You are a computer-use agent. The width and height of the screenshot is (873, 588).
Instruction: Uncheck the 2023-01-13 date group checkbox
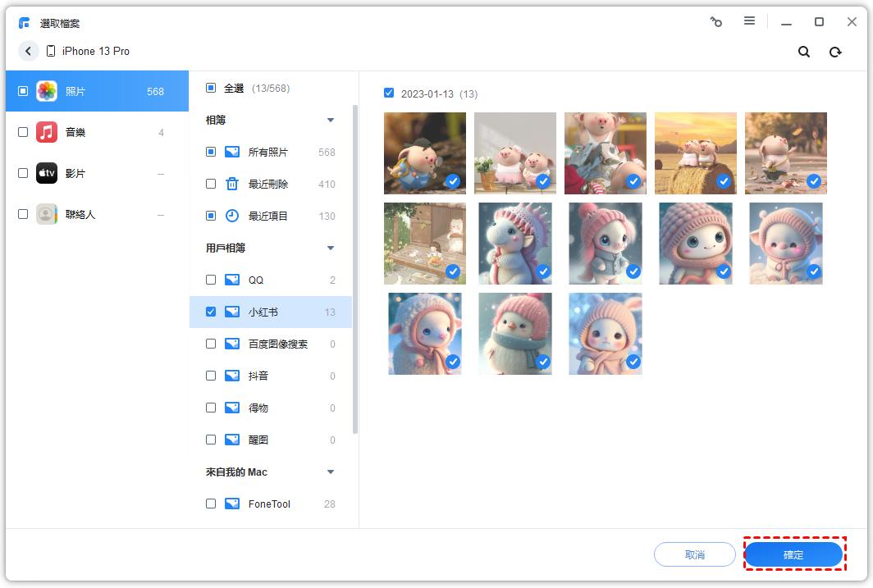(x=389, y=93)
